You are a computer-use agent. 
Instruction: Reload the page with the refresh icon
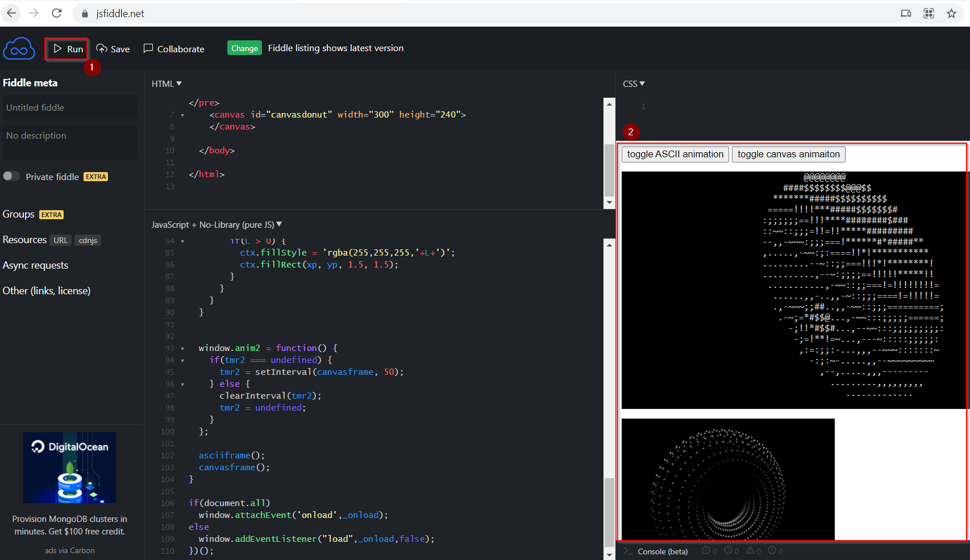pyautogui.click(x=57, y=13)
